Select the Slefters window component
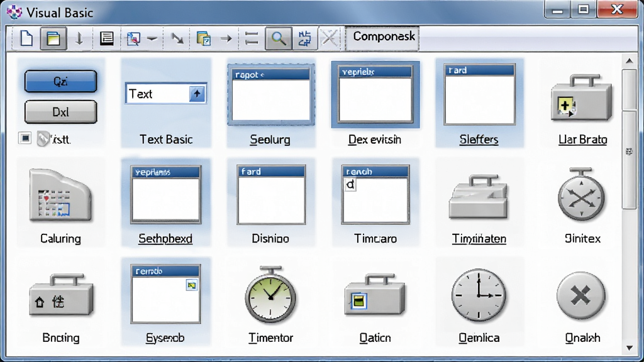Viewport: 644px width, 362px height. (x=479, y=94)
